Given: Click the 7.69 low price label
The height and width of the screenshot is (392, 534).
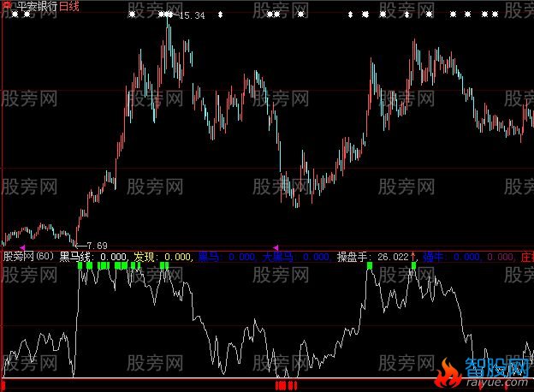Looking at the screenshot, I should tap(97, 245).
